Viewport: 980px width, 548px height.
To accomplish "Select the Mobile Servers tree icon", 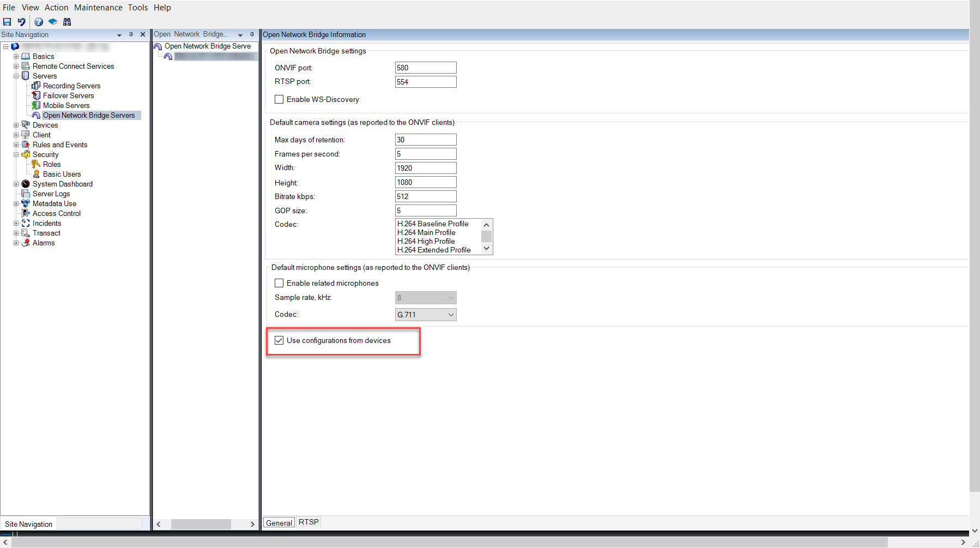I will 36,105.
